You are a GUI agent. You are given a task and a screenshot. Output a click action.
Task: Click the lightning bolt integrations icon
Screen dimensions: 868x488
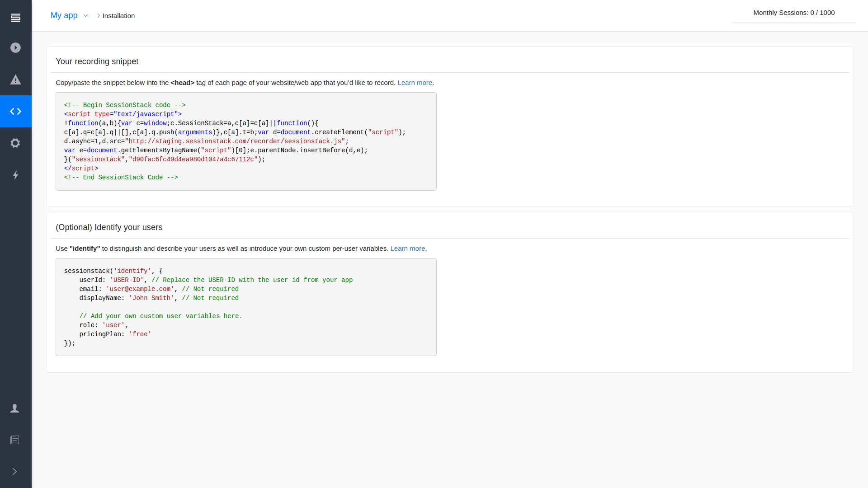[15, 175]
